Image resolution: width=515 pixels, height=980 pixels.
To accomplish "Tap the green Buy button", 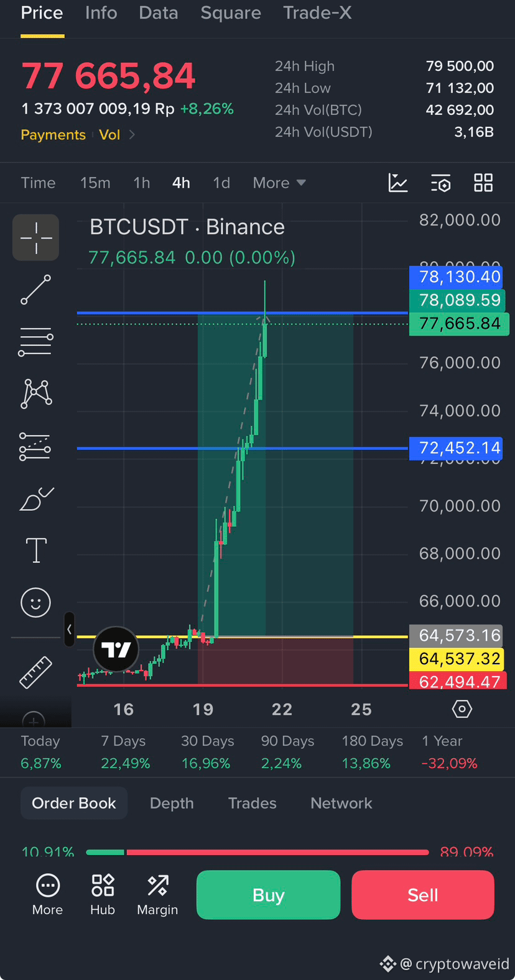I will point(268,895).
